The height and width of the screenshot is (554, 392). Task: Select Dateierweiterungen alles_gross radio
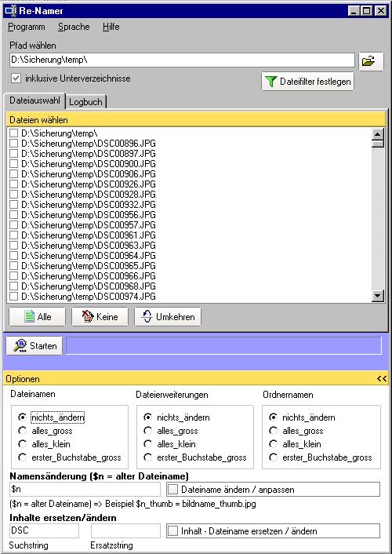click(x=148, y=431)
